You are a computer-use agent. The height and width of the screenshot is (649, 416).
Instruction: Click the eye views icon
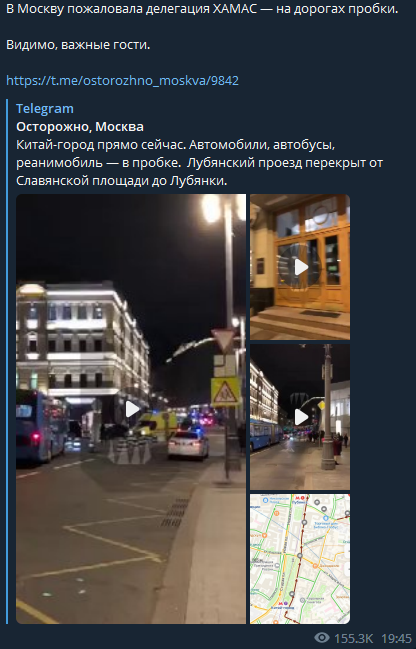tap(322, 638)
